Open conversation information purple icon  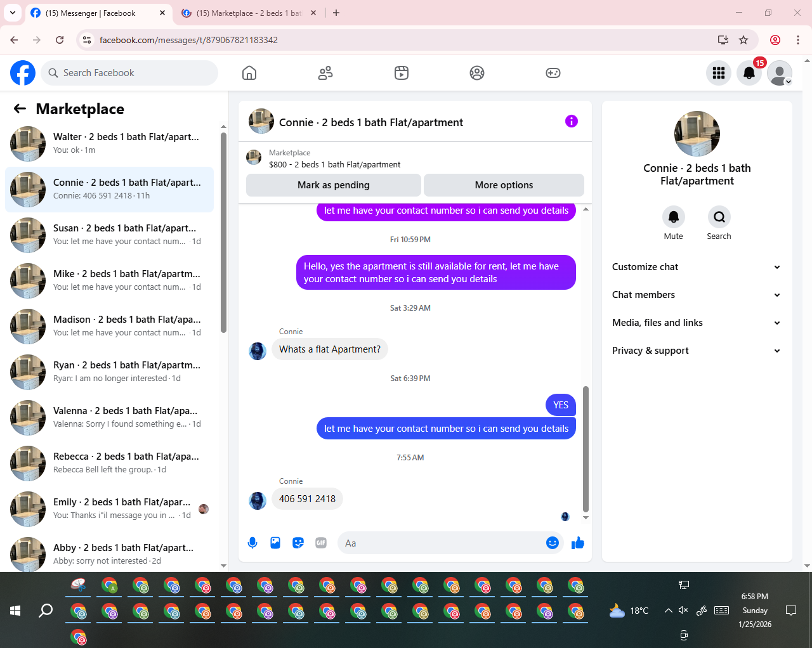[x=572, y=121]
